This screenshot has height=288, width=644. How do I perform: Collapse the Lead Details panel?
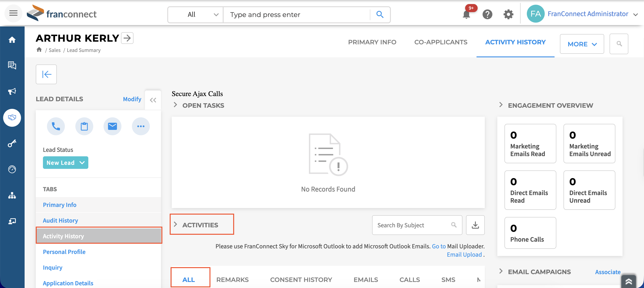(153, 100)
